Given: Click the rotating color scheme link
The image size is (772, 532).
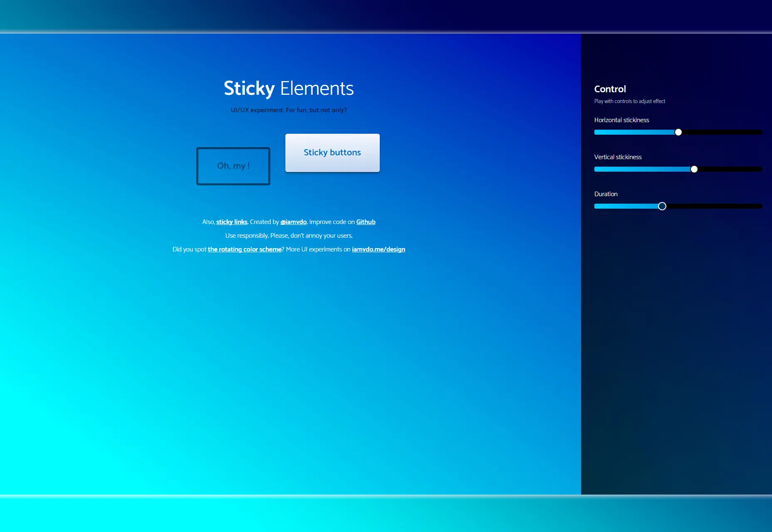Looking at the screenshot, I should (244, 249).
